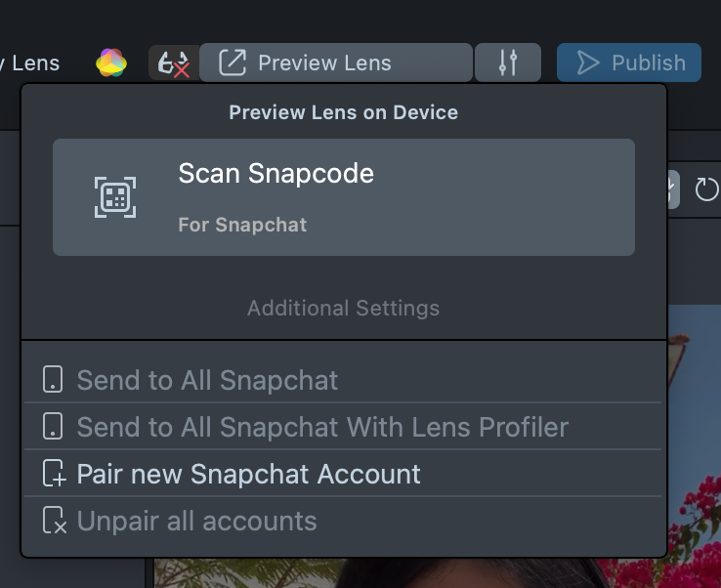Choose Send to All Snapchat With Lens Profiler
The image size is (721, 588).
(x=322, y=427)
